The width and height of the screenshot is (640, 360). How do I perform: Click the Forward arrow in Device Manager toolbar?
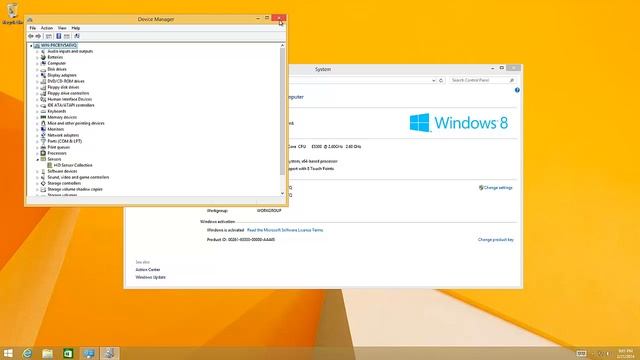click(38, 36)
